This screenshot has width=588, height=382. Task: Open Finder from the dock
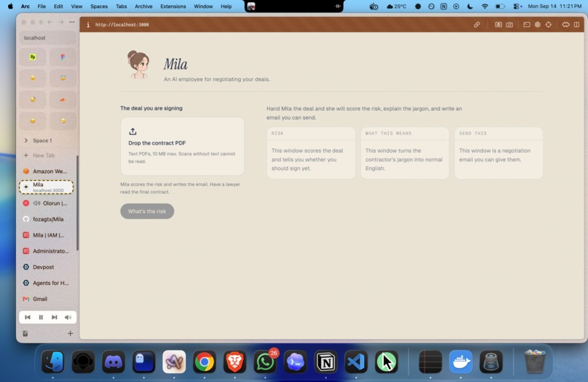tap(53, 362)
